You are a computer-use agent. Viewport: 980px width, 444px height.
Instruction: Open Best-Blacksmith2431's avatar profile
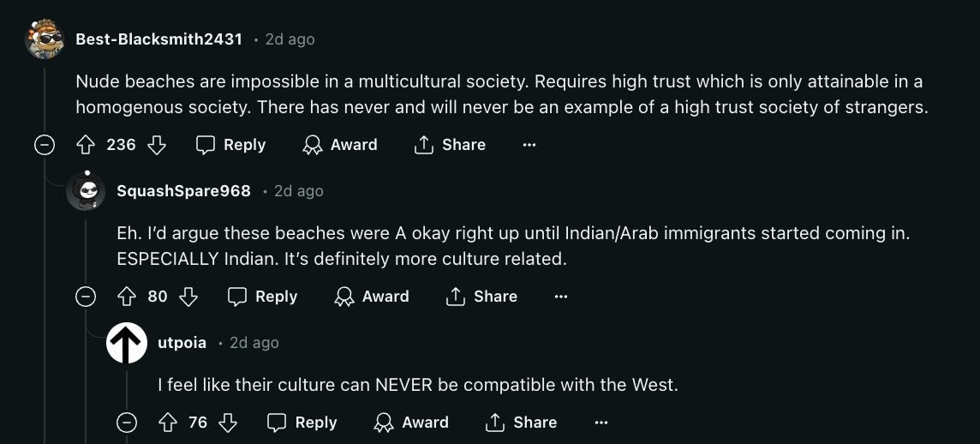(45, 39)
